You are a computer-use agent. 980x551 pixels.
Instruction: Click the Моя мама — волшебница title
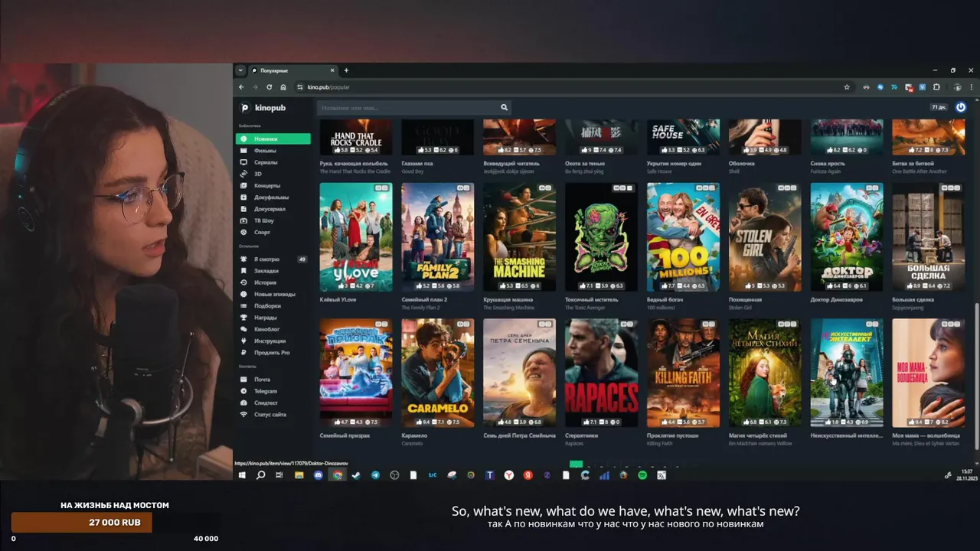tap(926, 435)
